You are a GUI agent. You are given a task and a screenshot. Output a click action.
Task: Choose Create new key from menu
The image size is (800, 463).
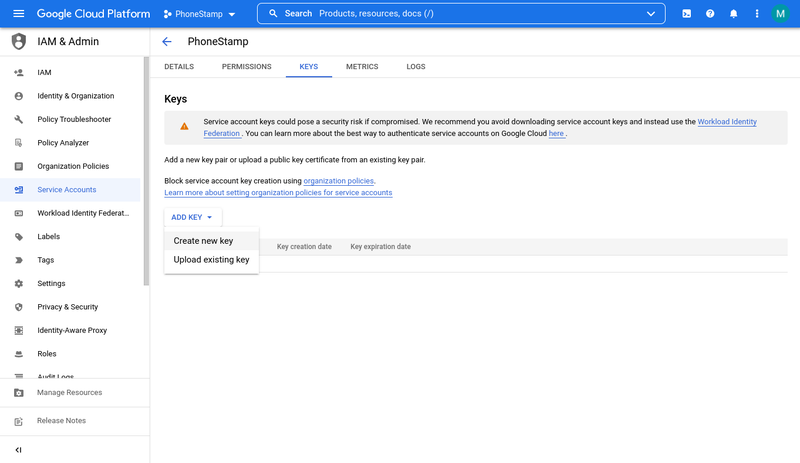pyautogui.click(x=211, y=241)
